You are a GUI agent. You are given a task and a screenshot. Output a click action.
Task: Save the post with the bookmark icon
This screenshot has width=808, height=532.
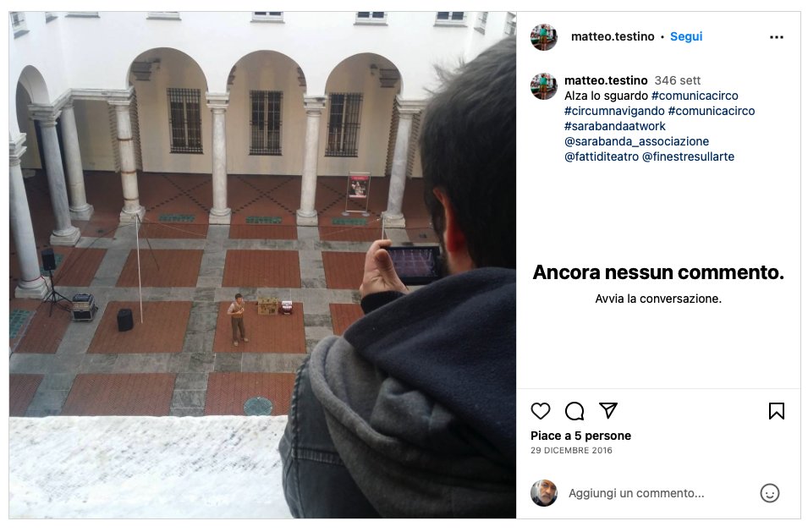tap(776, 411)
